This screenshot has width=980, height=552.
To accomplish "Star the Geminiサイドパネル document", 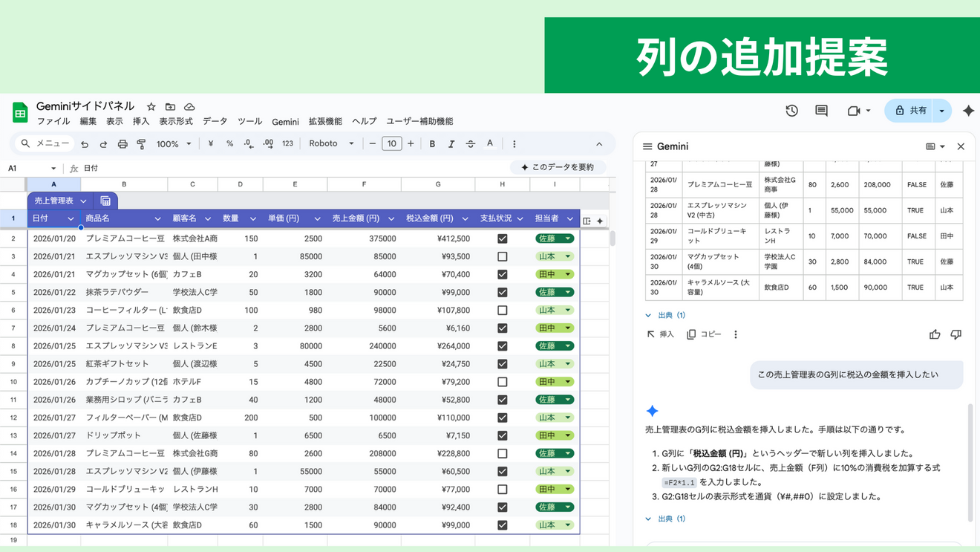I will (151, 107).
